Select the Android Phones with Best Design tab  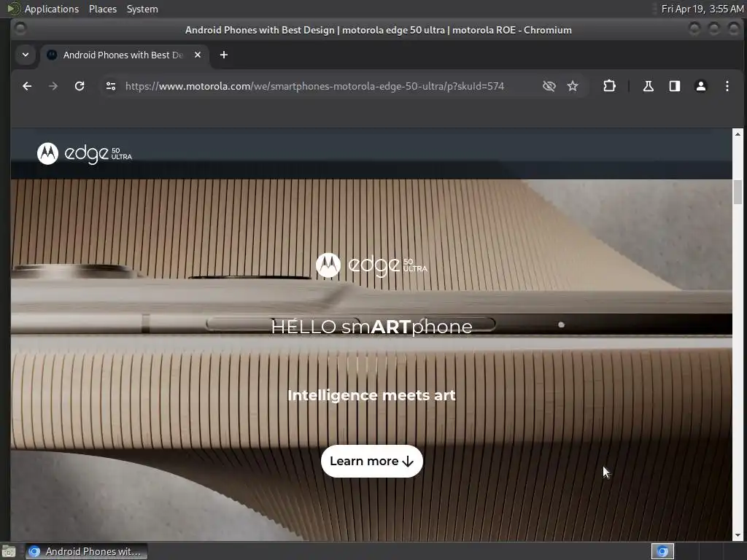pyautogui.click(x=123, y=55)
